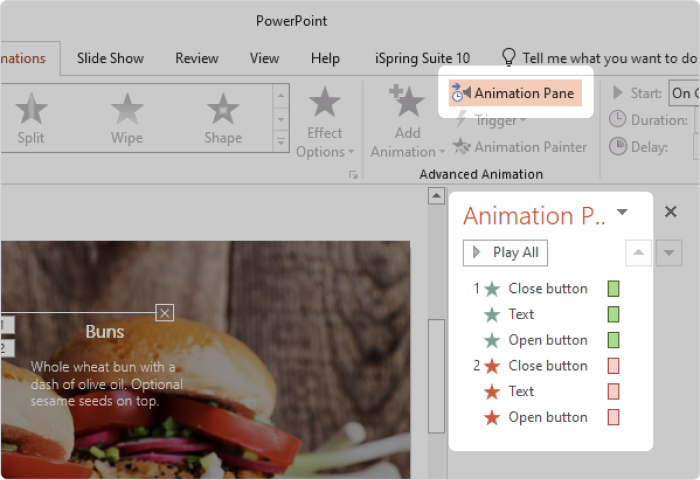Play all animations with Play All
The height and width of the screenshot is (480, 700).
pyautogui.click(x=505, y=253)
